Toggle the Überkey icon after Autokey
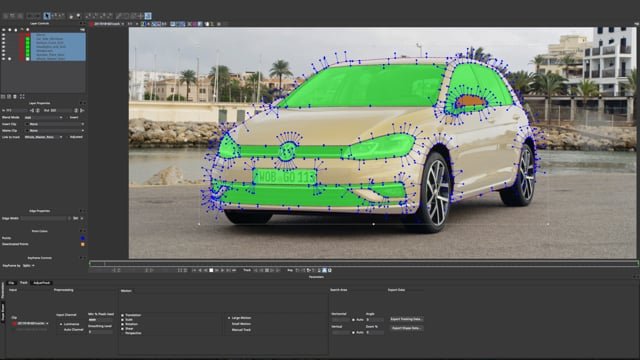The image size is (640, 360). [x=329, y=270]
